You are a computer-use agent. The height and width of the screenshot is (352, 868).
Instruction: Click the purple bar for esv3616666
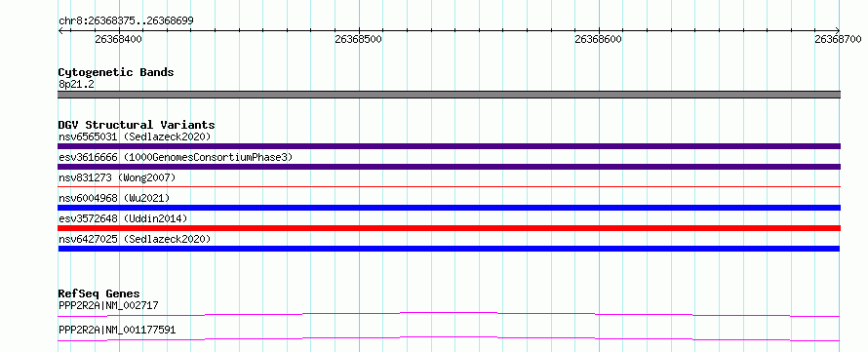449,167
